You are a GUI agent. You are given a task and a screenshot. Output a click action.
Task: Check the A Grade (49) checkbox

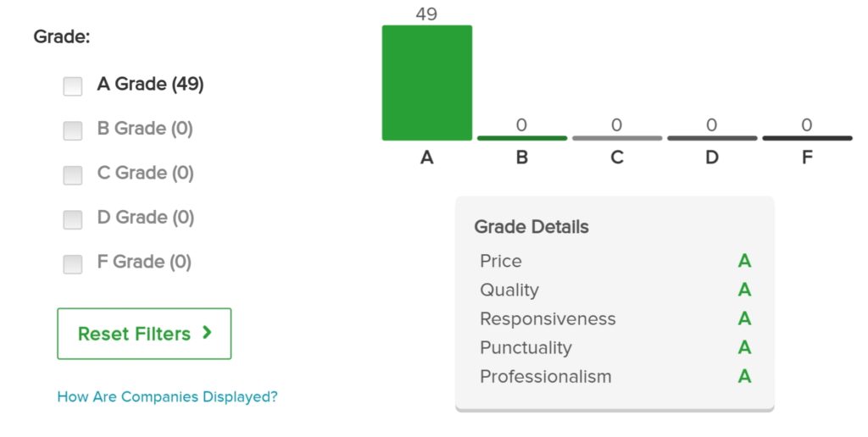point(73,86)
